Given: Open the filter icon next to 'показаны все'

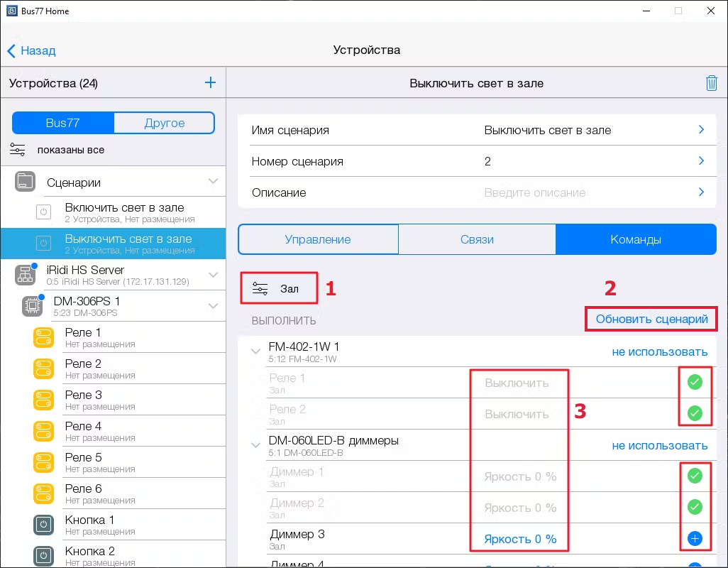Looking at the screenshot, I should point(18,150).
